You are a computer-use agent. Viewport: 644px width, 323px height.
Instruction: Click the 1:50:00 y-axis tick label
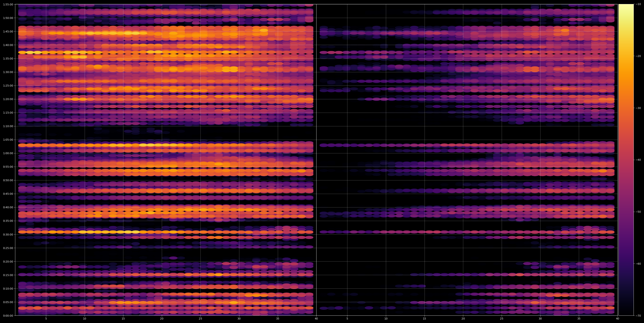pos(8,18)
